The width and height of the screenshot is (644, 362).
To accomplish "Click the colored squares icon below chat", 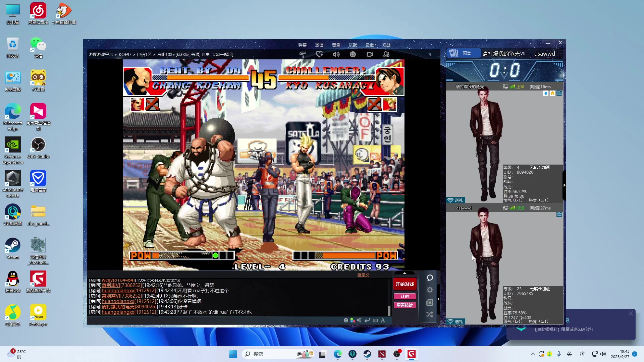I will click(353, 320).
